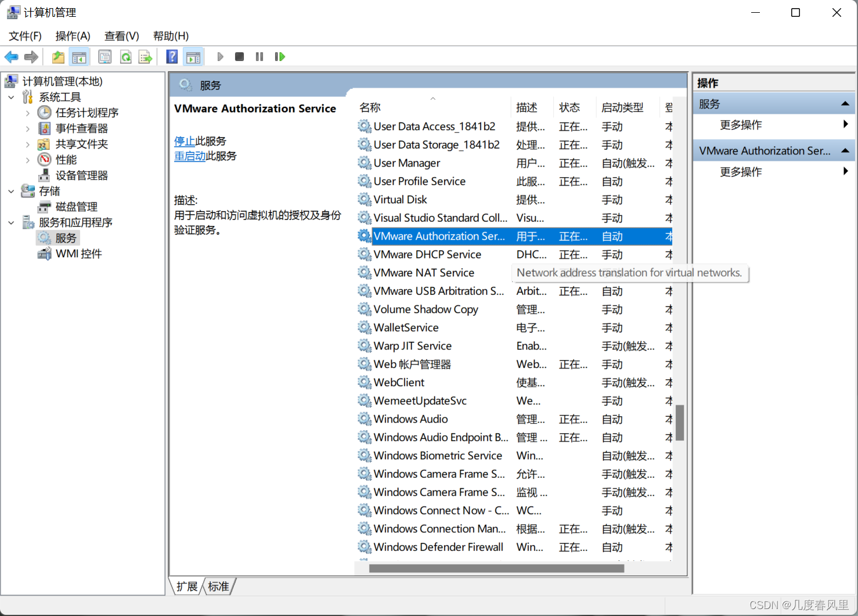Screen dimensions: 858x616
Task: Click the 停止 service link
Action: 185,141
